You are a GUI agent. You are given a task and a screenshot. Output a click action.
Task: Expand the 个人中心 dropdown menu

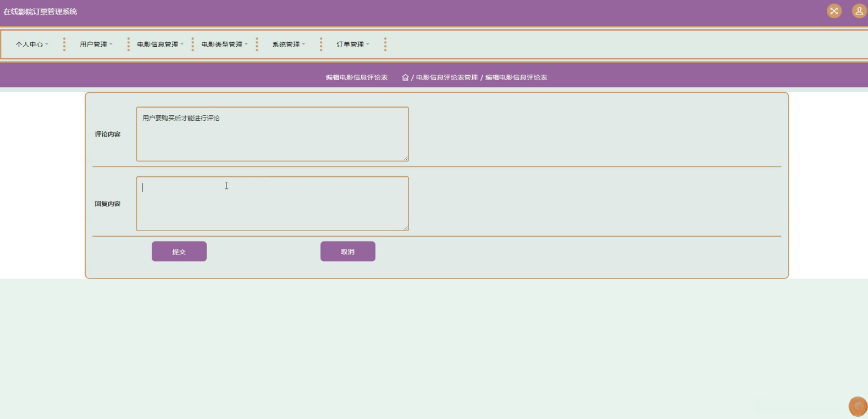click(x=32, y=44)
